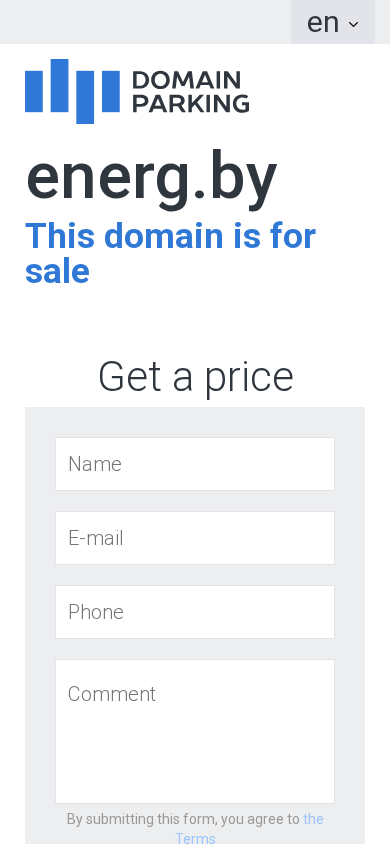The width and height of the screenshot is (390, 844).
Task: Focus the Name input field
Action: coord(195,464)
